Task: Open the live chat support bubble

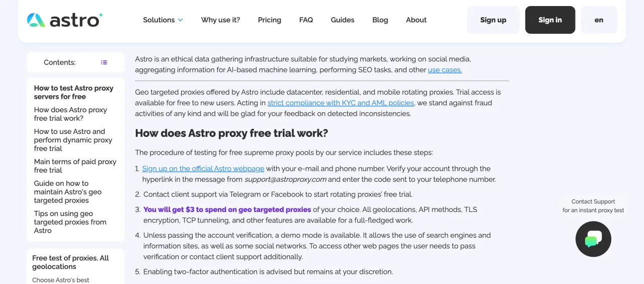Action: [x=593, y=239]
